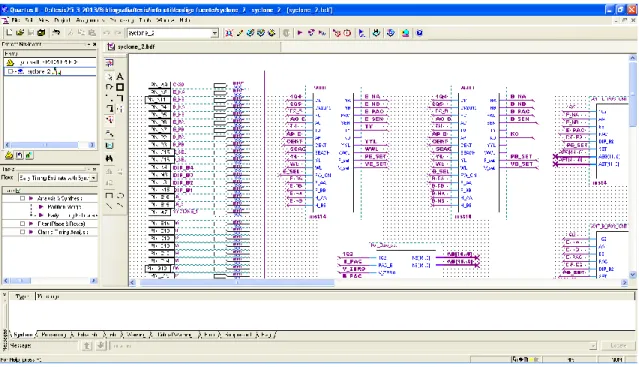This screenshot has width=639, height=367.
Task: Select the Block tool square icon
Action: tap(120, 87)
